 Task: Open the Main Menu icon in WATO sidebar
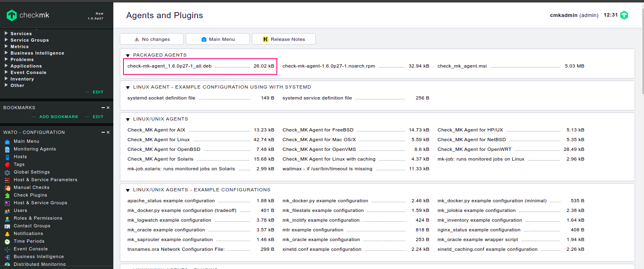[7, 142]
